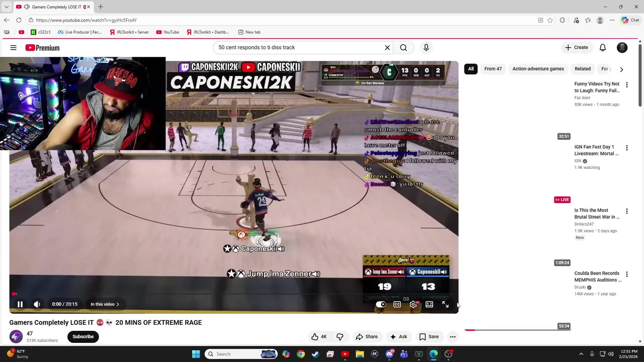The image size is (644, 362).
Task: Open the three-dot more actions menu
Action: click(x=453, y=337)
